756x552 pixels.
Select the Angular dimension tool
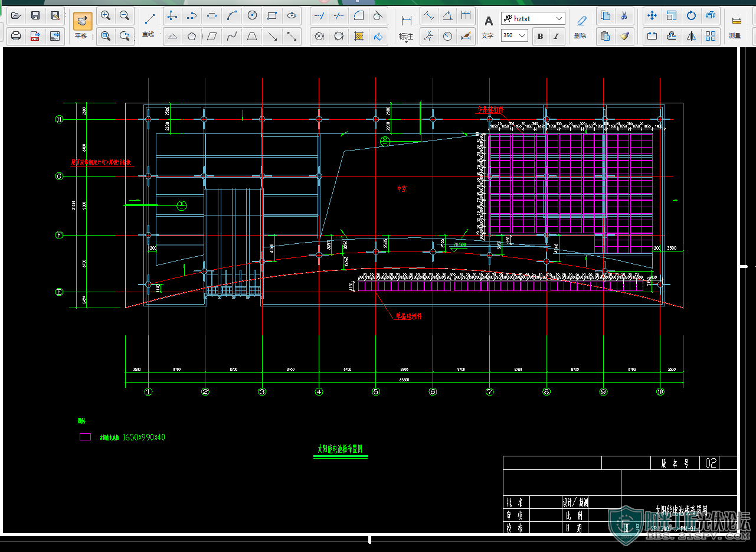coord(448,16)
